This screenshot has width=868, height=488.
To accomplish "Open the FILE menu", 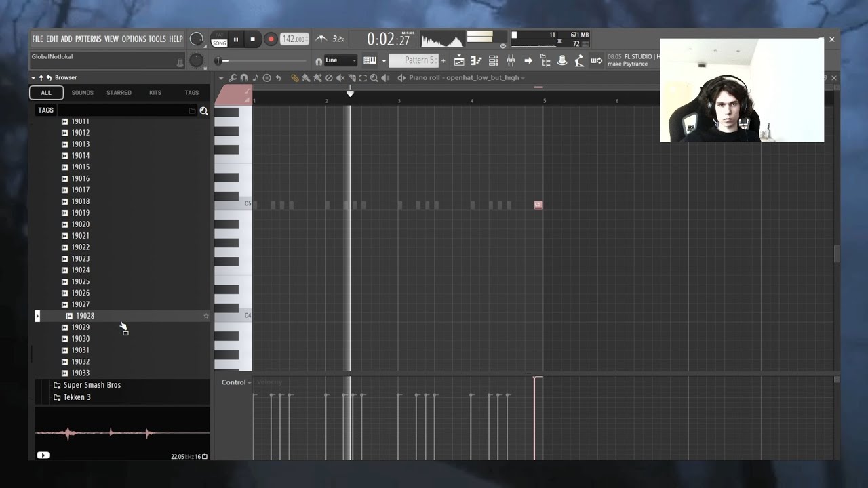I will tap(37, 39).
